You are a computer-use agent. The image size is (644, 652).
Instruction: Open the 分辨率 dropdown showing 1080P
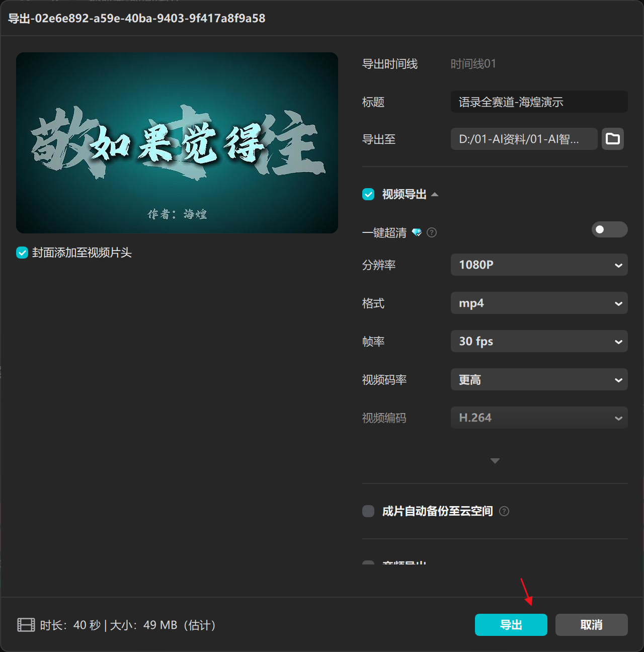[539, 265]
